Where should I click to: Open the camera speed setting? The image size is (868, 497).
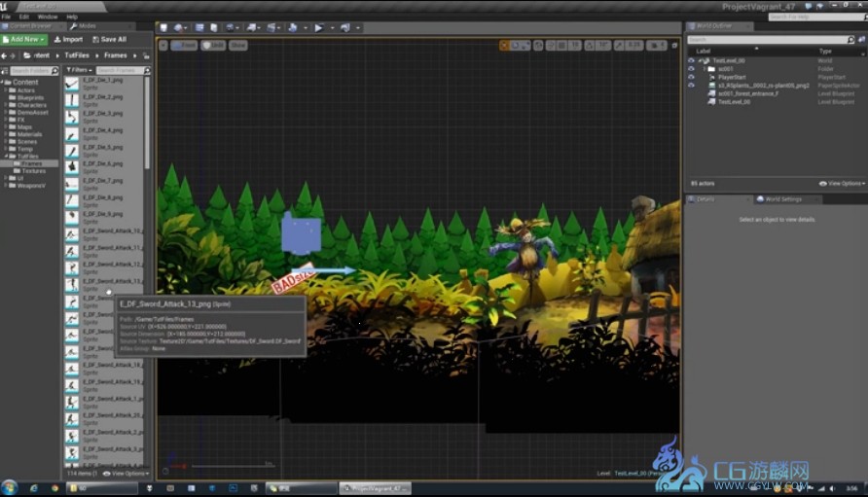coord(657,46)
